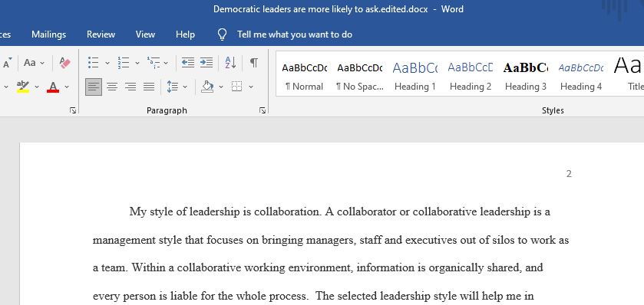Viewport: 644px width, 305px height.
Task: Click Tell me what you want to do
Action: tap(295, 34)
